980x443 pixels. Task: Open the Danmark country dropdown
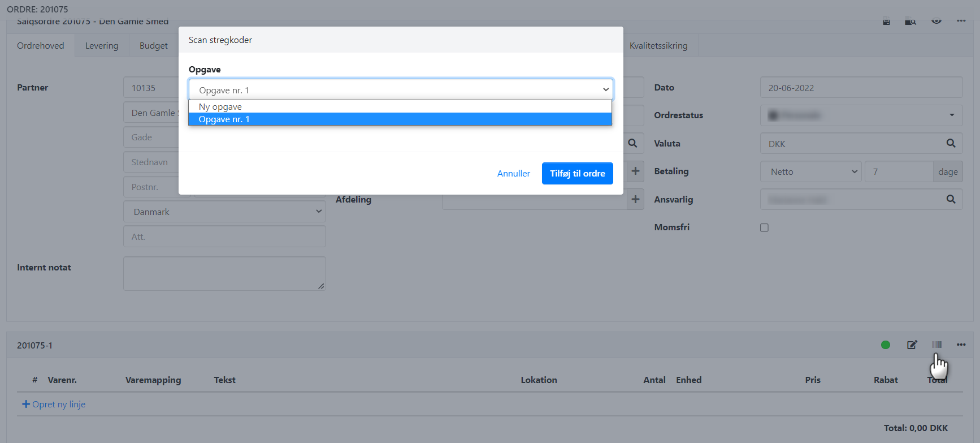point(224,212)
